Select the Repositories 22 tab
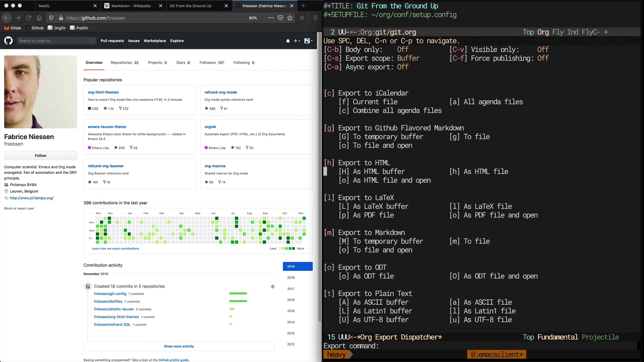644x362 pixels. click(x=125, y=63)
